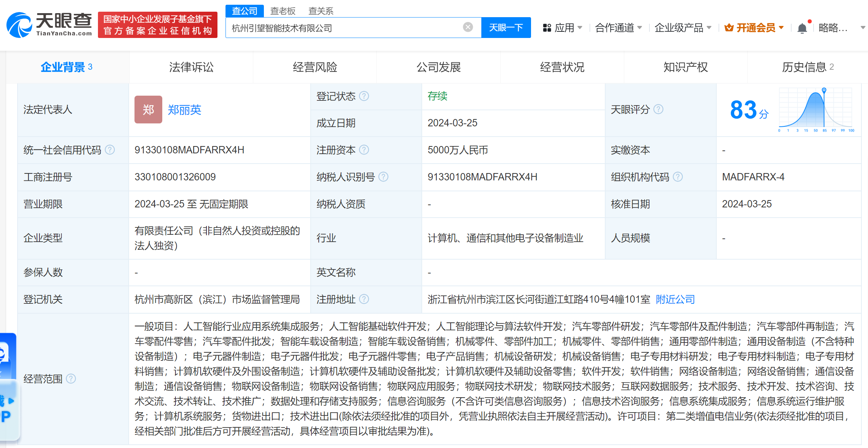Click the TianYanCha logo
868x448 pixels.
(x=49, y=24)
